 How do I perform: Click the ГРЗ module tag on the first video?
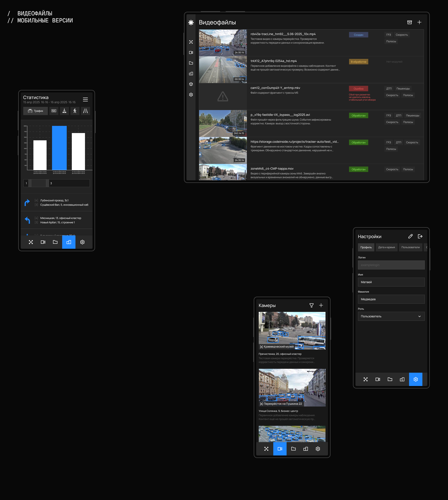click(x=389, y=35)
